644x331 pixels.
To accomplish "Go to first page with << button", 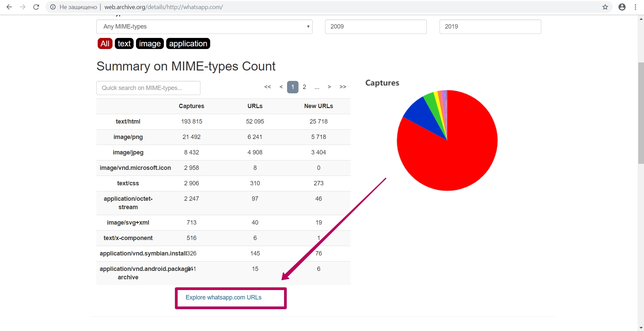I will 268,87.
